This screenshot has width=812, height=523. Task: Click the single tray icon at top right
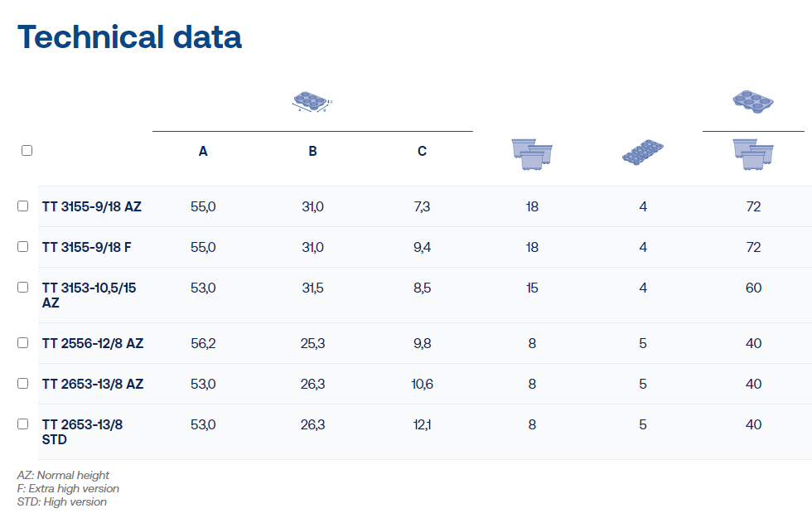point(753,101)
